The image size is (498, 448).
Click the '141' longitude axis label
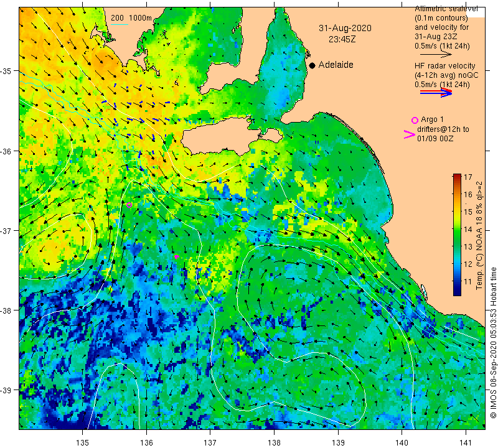[466, 442]
